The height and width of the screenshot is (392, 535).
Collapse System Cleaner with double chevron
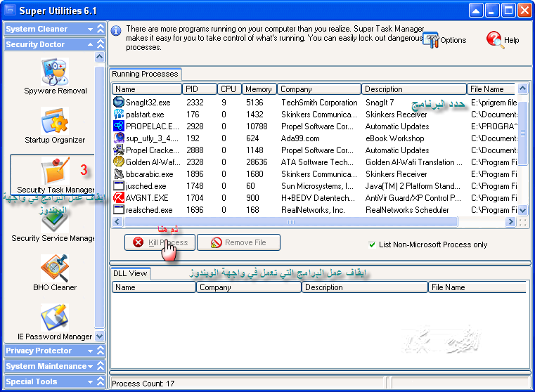[x=101, y=29]
